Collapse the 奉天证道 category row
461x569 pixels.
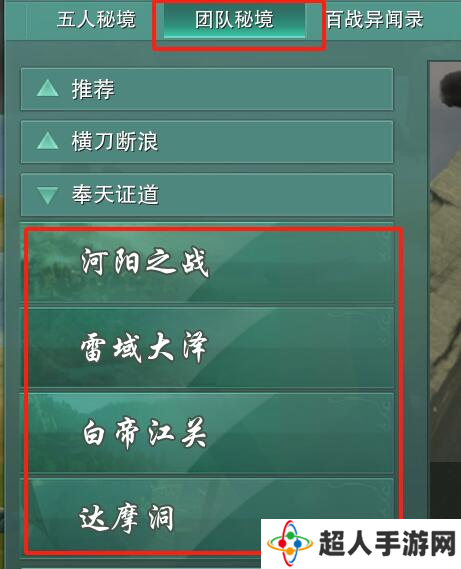click(x=207, y=195)
